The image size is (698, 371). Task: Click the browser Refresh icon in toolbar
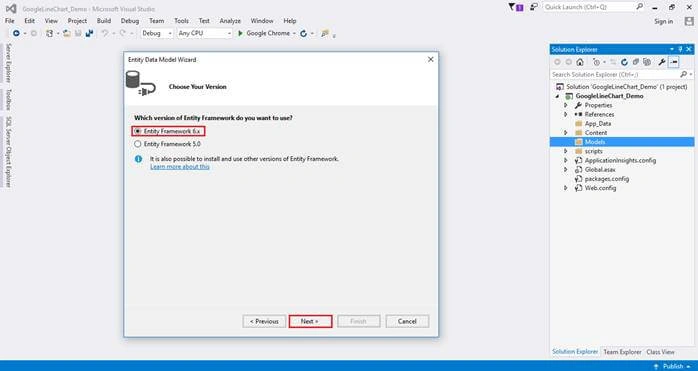[304, 33]
